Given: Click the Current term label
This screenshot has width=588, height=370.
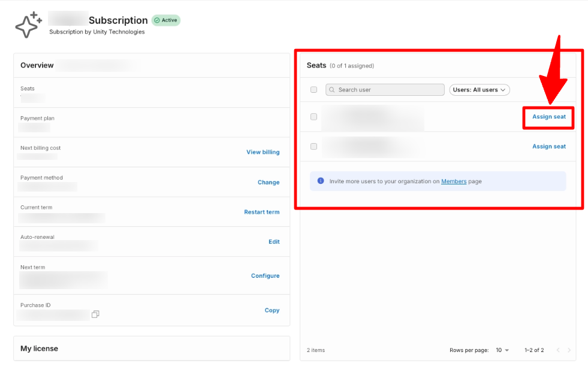Looking at the screenshot, I should 37,208.
